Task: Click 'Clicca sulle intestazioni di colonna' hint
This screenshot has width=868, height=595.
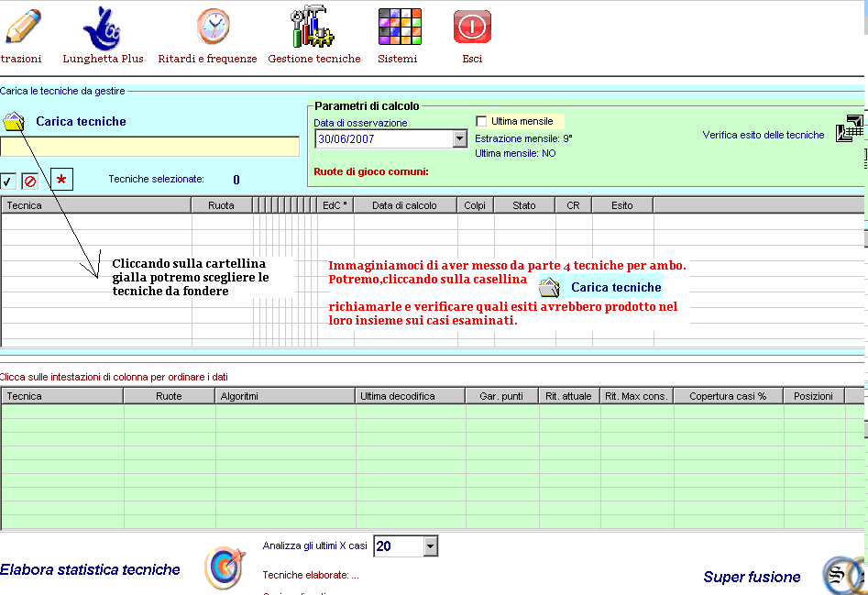Action: pos(114,377)
